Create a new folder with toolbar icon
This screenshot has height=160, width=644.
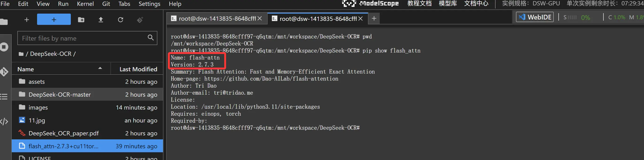[x=81, y=20]
